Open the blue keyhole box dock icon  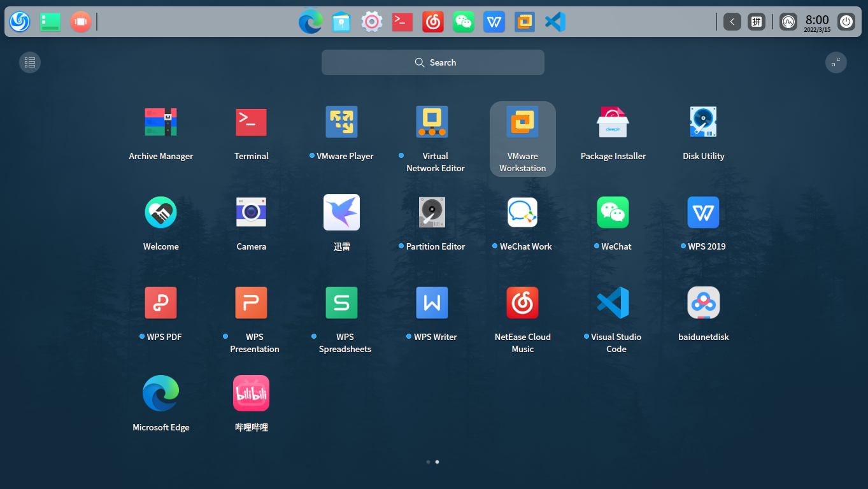click(341, 22)
